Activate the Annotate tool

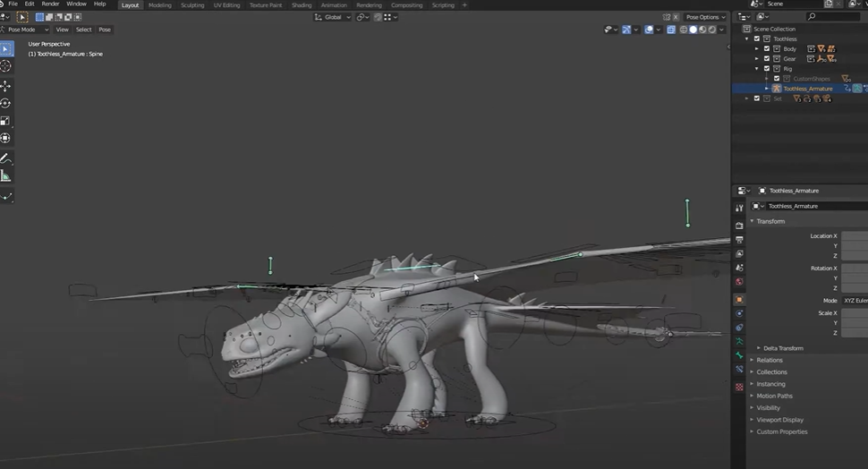coord(6,159)
